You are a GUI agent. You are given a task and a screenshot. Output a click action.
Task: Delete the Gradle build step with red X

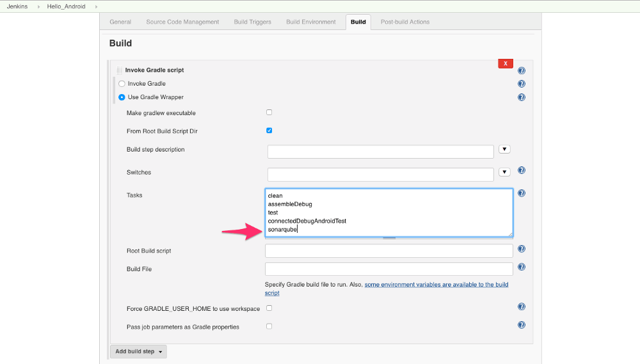(x=506, y=63)
